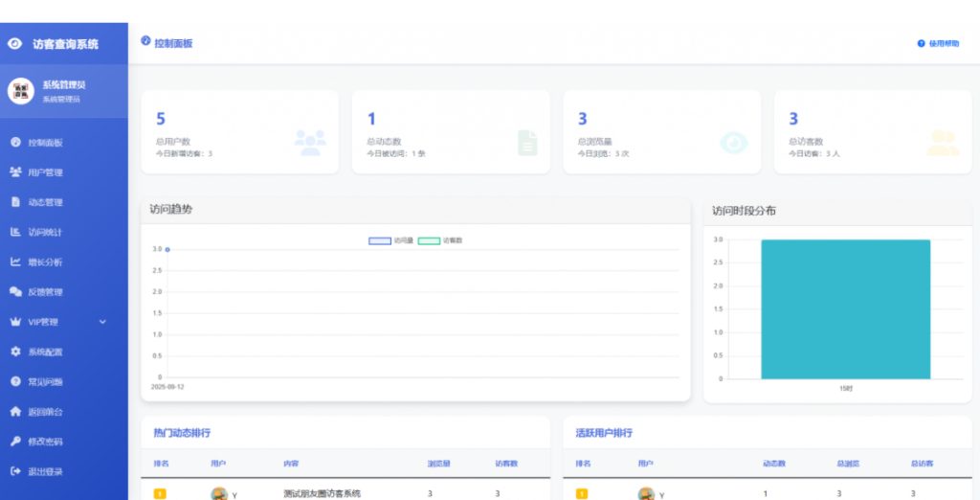Open 常见问题 via its question mark icon
Viewport: 980px width, 500px height.
coord(15,381)
